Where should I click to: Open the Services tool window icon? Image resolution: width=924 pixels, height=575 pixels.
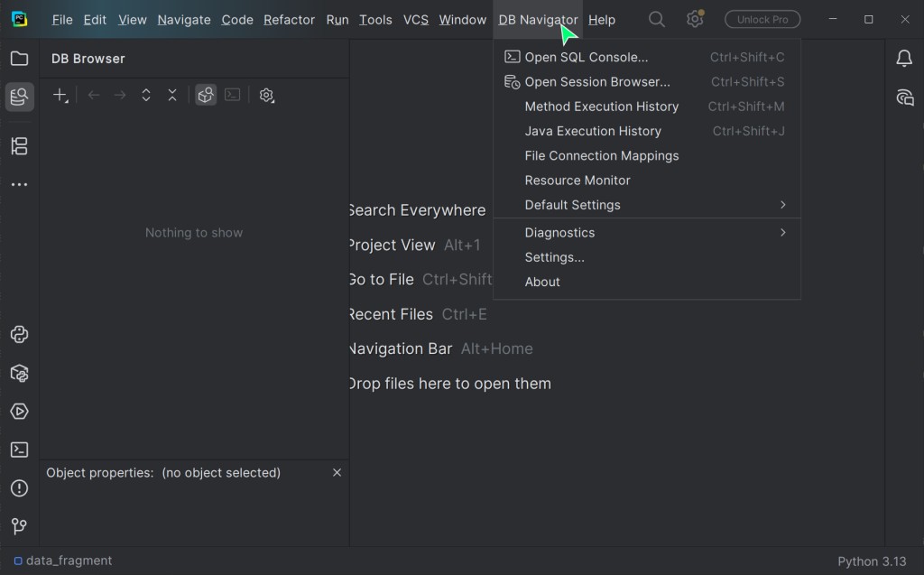(19, 412)
